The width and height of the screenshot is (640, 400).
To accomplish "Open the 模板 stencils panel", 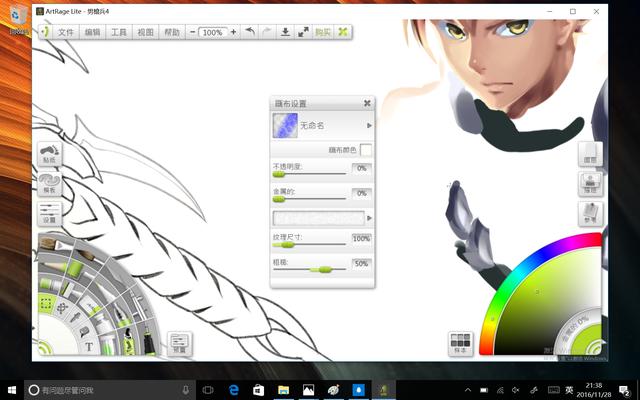I will (x=49, y=184).
